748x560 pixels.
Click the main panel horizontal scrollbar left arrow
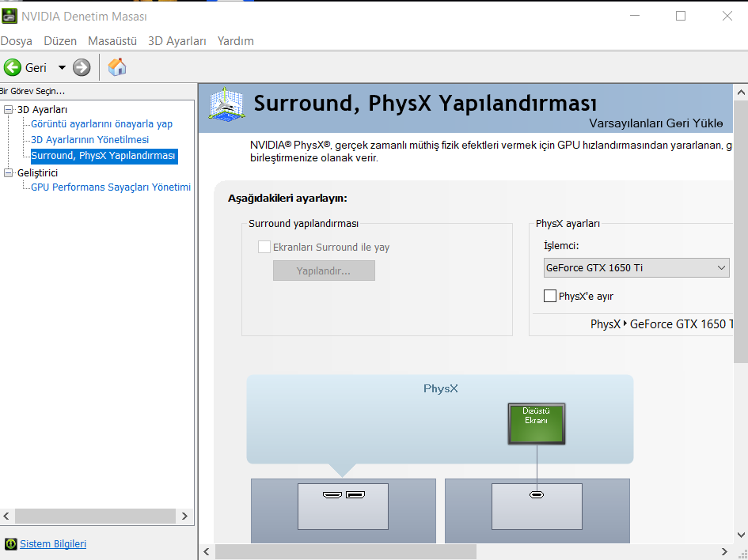click(207, 552)
